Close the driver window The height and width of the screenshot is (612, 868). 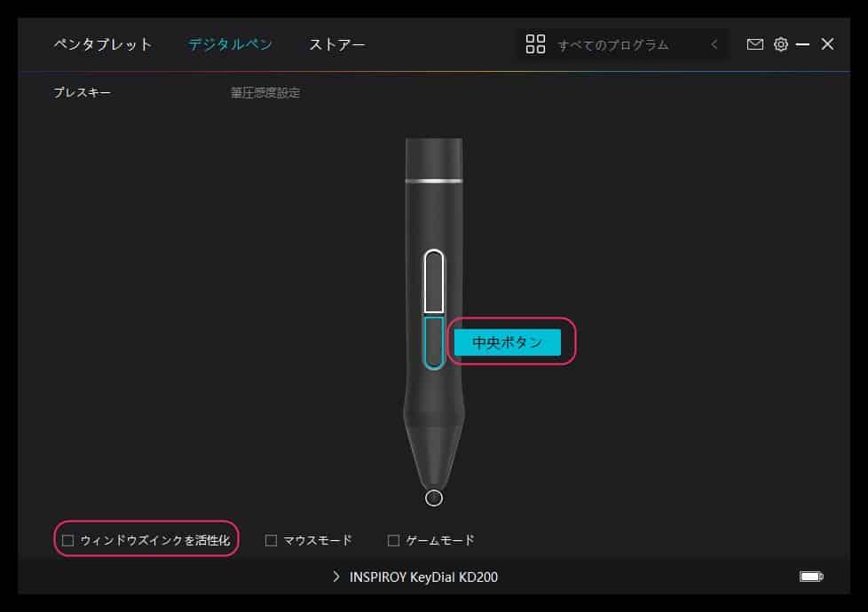pos(827,44)
